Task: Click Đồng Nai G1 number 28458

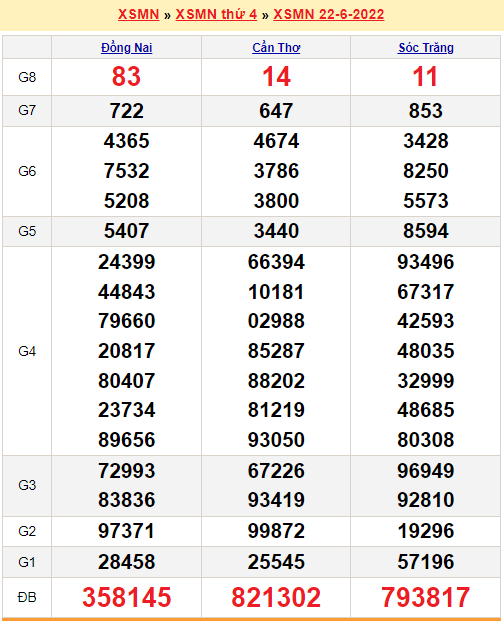Action: (126, 562)
